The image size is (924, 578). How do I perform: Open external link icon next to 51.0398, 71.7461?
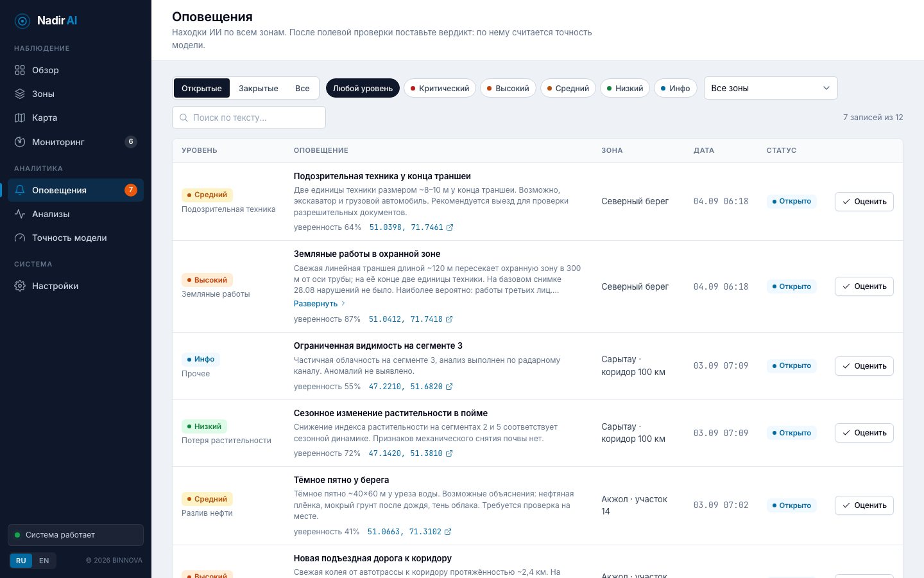coord(450,227)
